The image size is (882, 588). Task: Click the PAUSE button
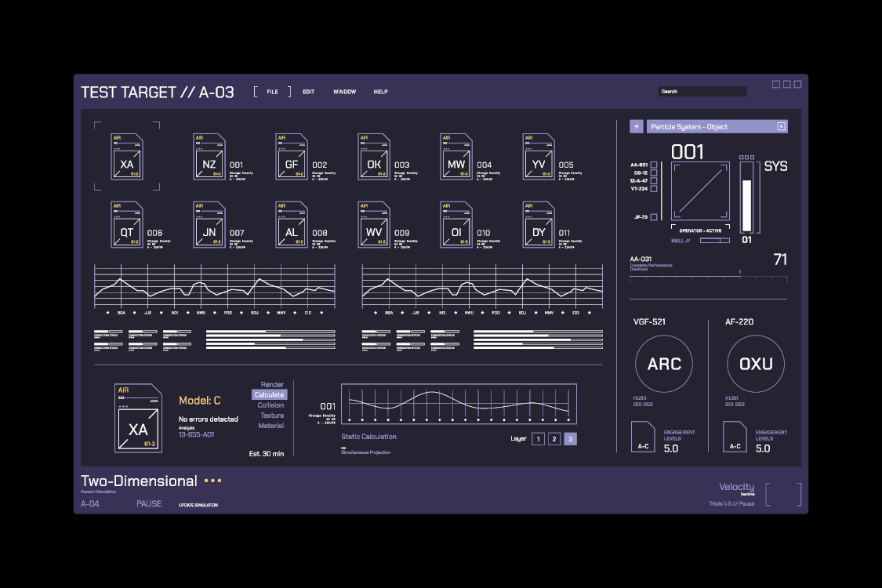(x=149, y=503)
